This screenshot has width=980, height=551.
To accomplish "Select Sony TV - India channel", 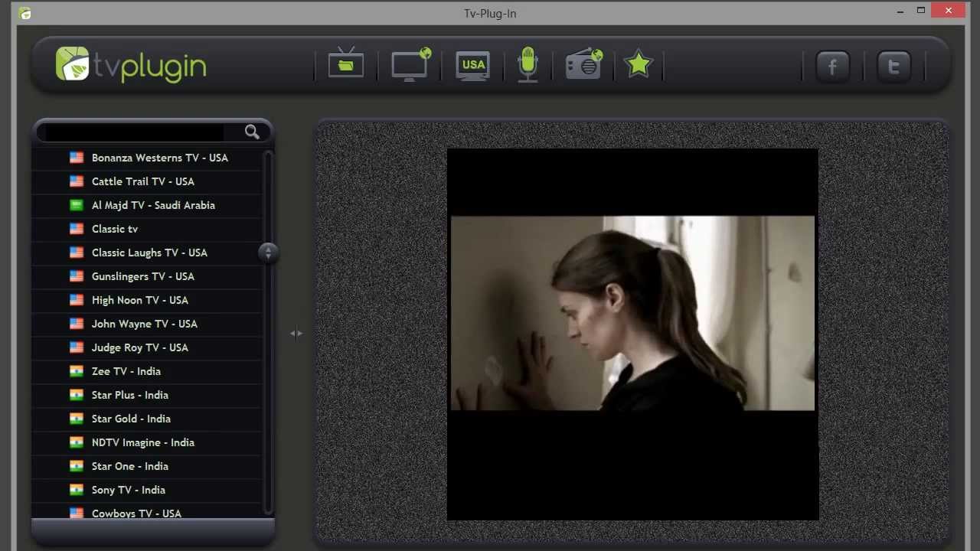I will coord(148,490).
